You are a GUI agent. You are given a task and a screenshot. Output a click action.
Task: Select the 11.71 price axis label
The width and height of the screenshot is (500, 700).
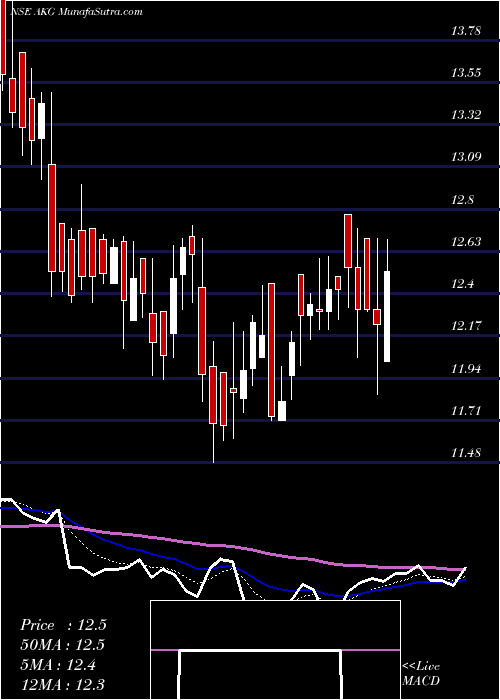[466, 410]
